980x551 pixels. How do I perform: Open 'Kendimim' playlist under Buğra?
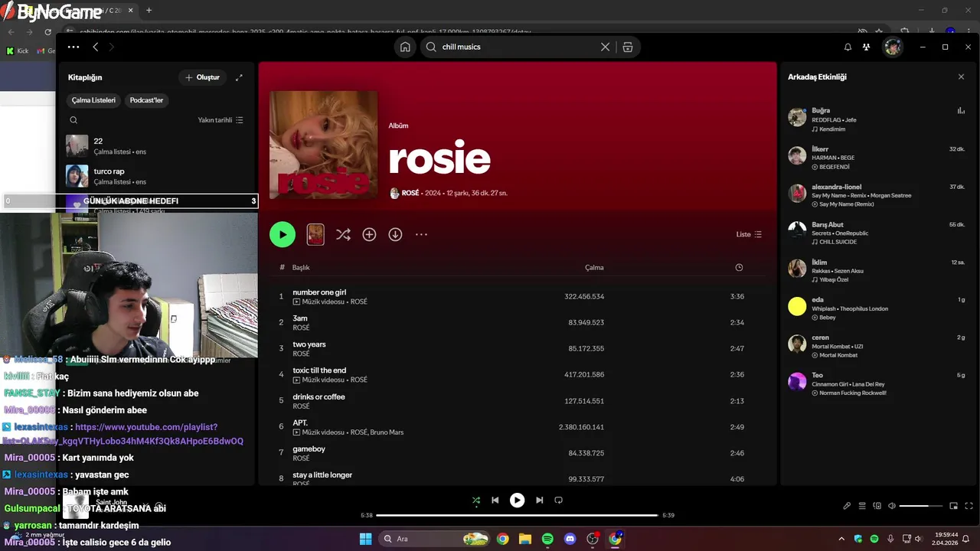coord(832,129)
